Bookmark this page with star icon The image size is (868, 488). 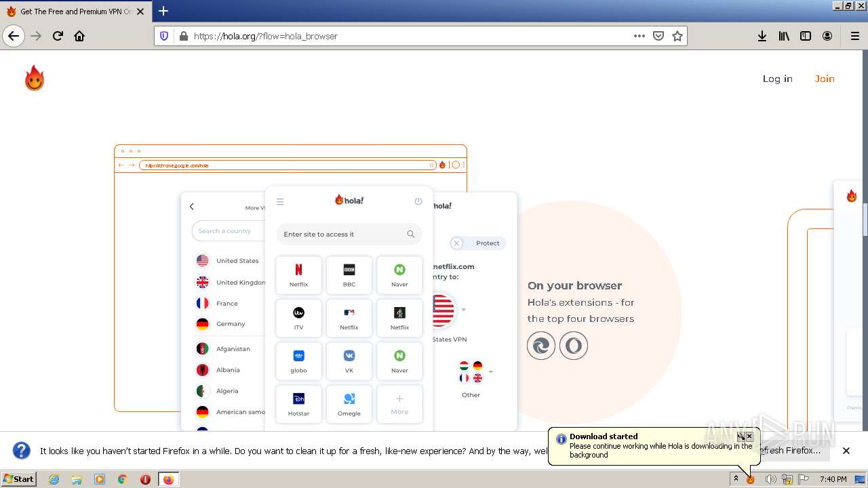[677, 36]
